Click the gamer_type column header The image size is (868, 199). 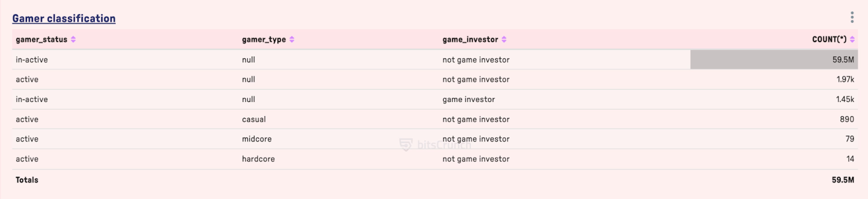[264, 39]
